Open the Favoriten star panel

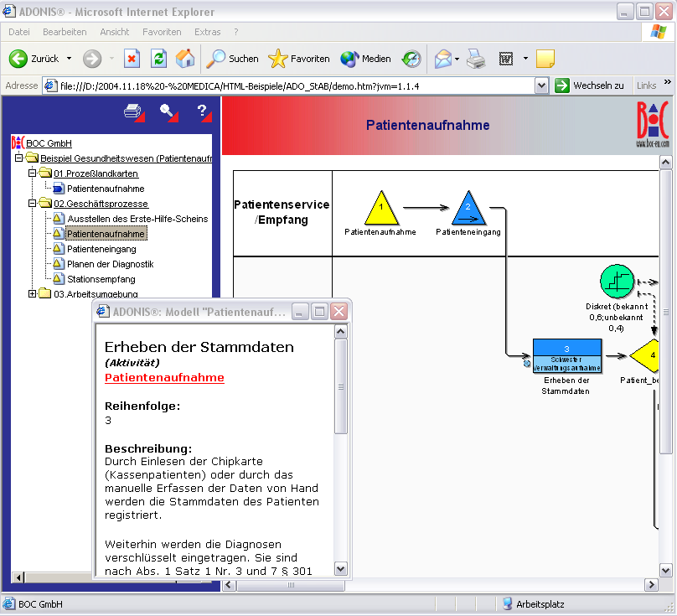[x=299, y=59]
